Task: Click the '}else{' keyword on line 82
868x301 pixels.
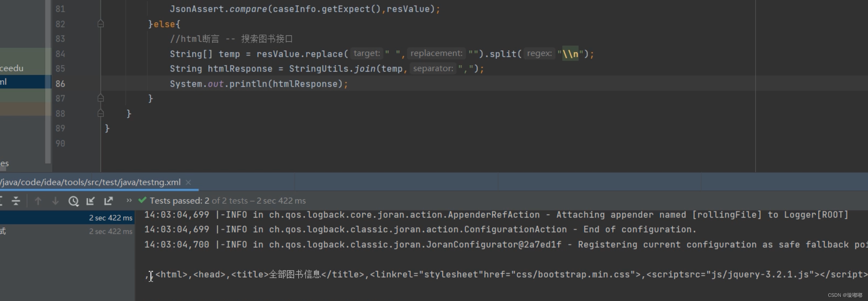Action: pos(164,24)
